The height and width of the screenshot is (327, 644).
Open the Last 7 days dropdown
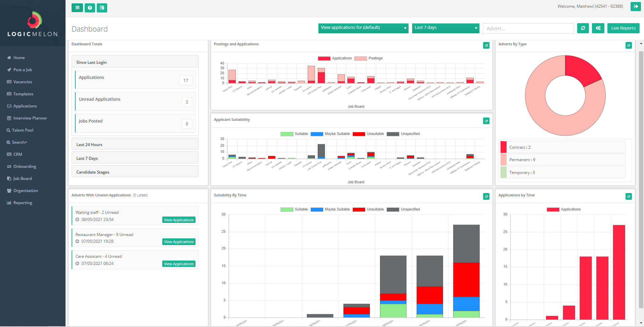coord(446,28)
